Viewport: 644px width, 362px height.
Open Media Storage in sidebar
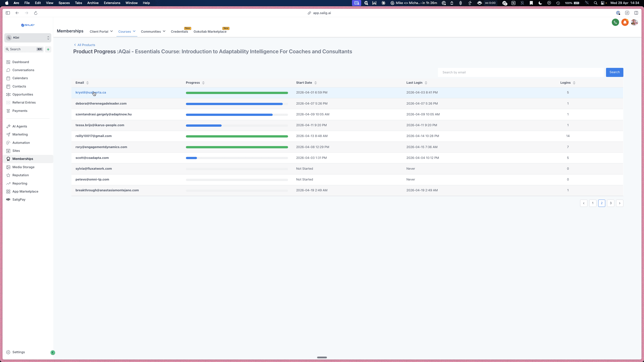click(x=23, y=167)
